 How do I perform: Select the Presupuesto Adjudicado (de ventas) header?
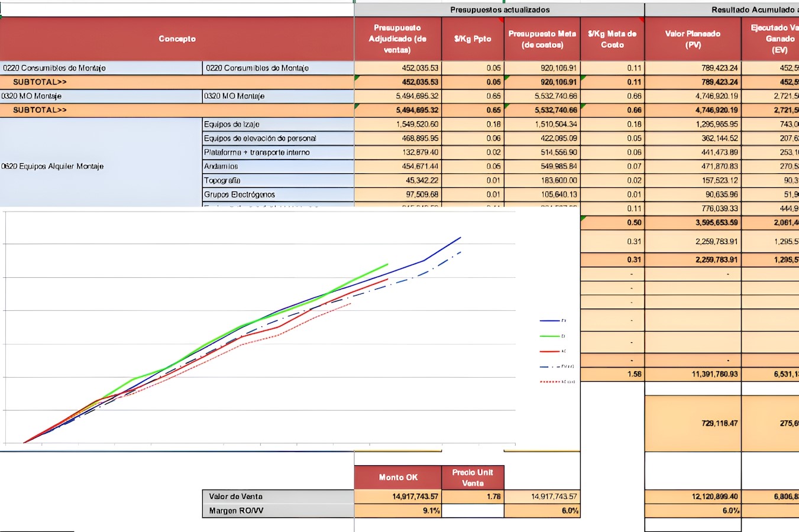(x=397, y=39)
